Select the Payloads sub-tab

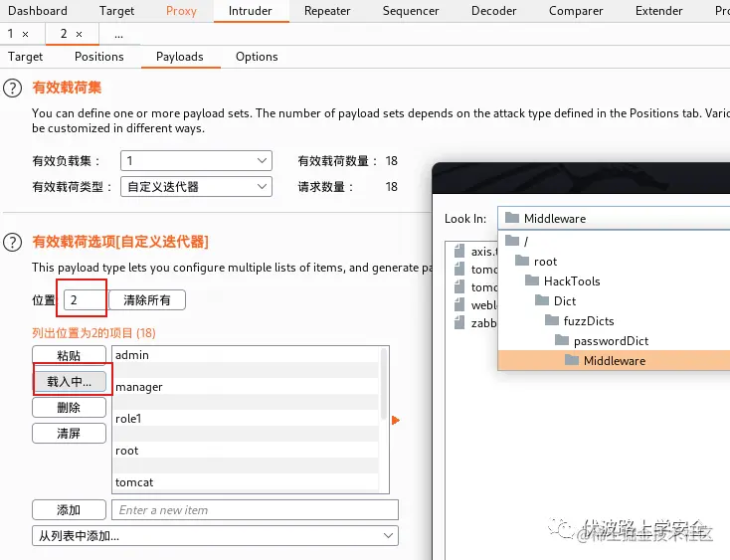[180, 57]
